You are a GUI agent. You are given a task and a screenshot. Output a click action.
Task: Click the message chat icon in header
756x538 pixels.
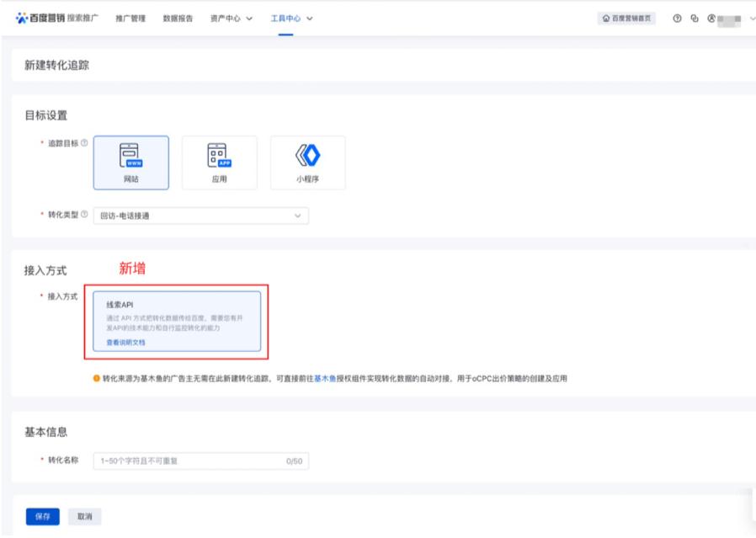695,19
